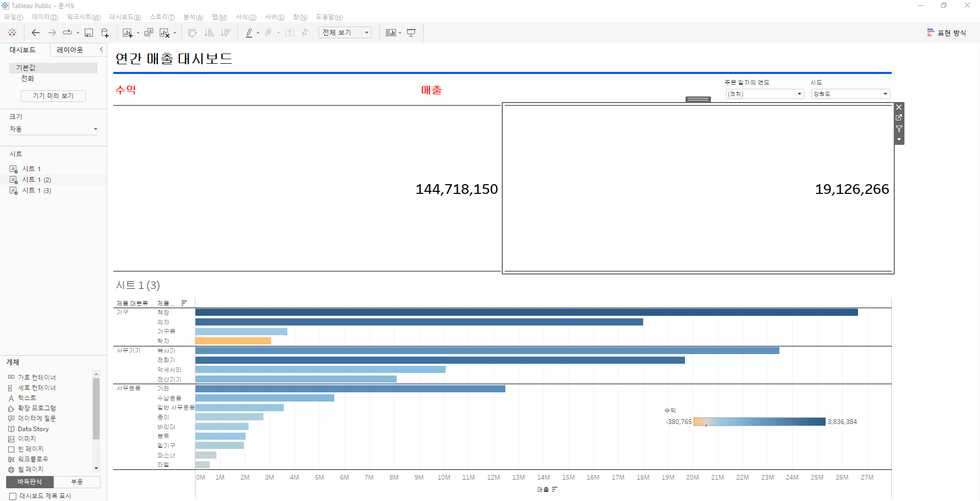Open the 서식 menu
The height and width of the screenshot is (501, 980).
tap(246, 17)
